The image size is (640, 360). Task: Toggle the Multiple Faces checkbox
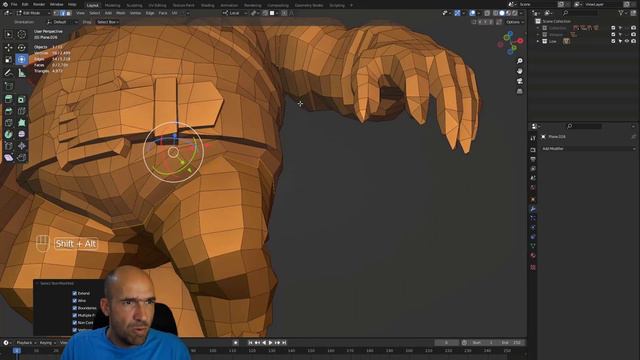click(75, 315)
